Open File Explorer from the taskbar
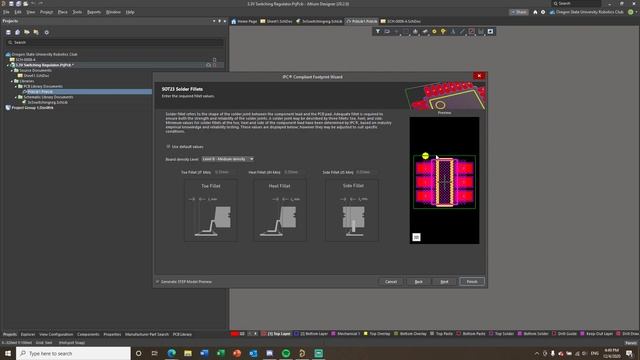Viewport: 640px width, 360px height. pyautogui.click(x=188, y=353)
